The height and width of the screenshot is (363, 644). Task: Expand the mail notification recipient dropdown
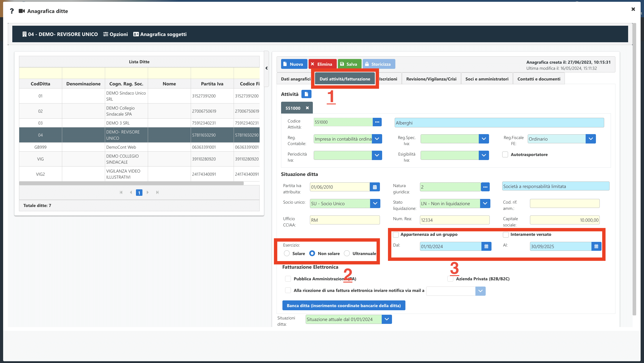(480, 291)
